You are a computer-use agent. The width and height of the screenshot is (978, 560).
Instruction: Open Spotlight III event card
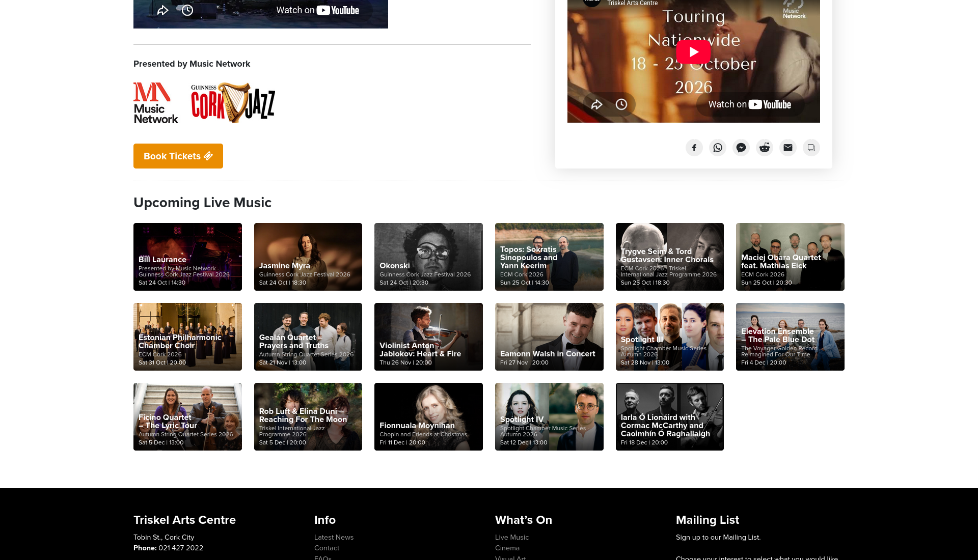[x=670, y=337]
